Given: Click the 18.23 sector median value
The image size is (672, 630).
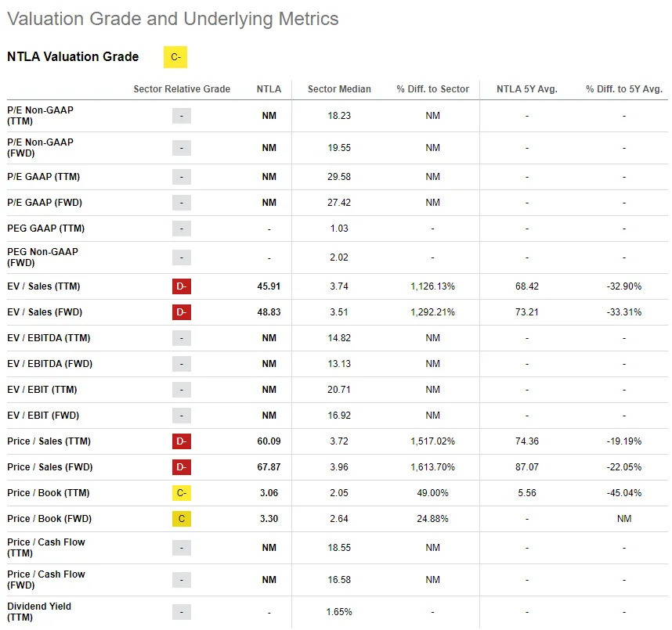Looking at the screenshot, I should [x=339, y=116].
